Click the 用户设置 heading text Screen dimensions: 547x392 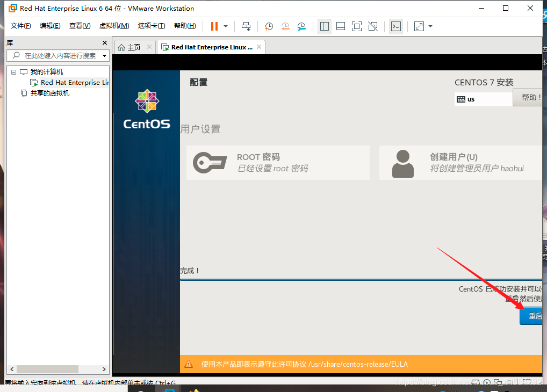click(x=200, y=129)
